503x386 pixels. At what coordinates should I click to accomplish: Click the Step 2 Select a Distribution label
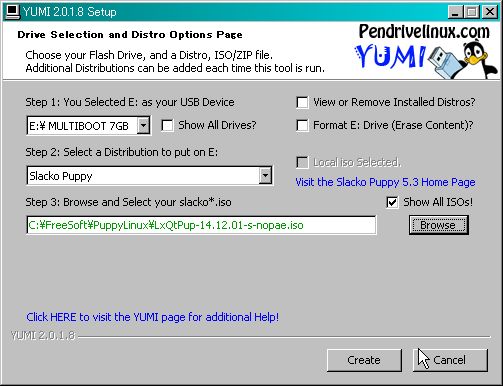pos(122,152)
